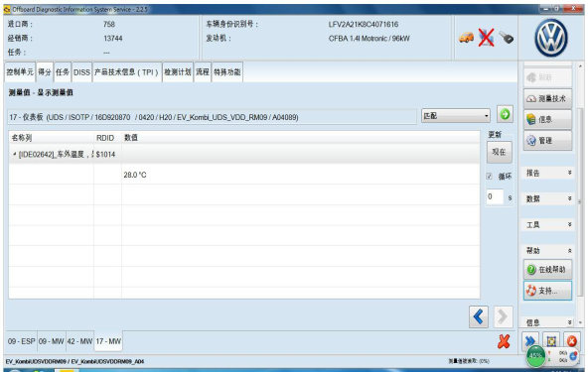Open the 匹配 dropdown list
This screenshot has height=372, width=588.
click(x=456, y=116)
